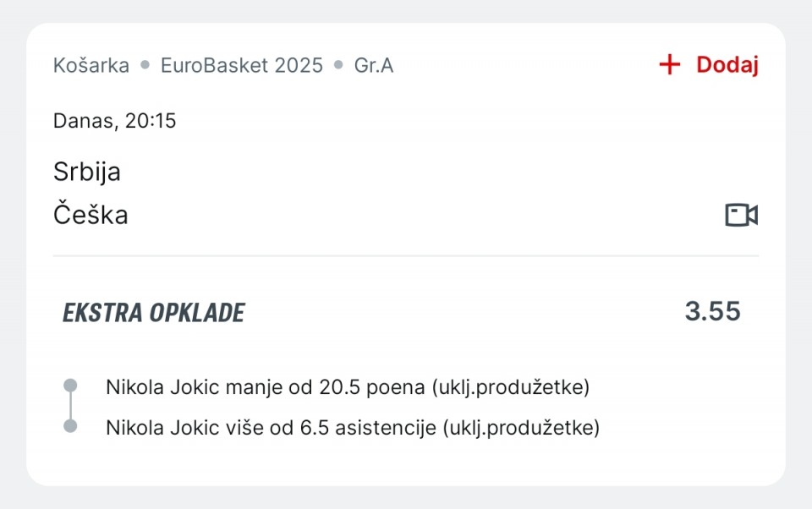This screenshot has height=509, width=812.
Task: Select the Češka team name
Action: 91,215
